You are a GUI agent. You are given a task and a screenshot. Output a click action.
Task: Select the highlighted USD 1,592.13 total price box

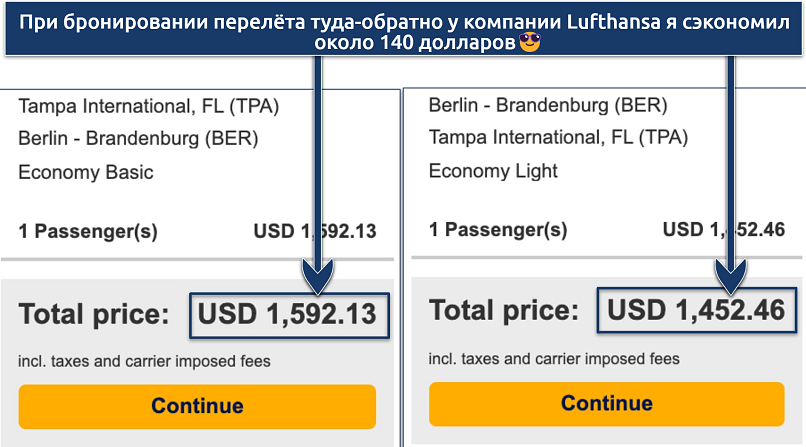pos(286,315)
